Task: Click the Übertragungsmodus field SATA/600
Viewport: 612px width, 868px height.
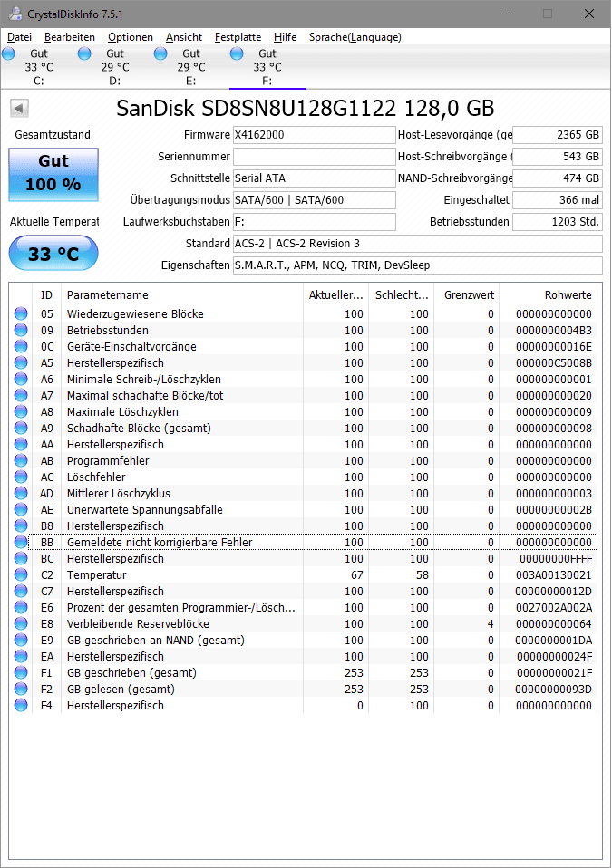Action: [314, 200]
